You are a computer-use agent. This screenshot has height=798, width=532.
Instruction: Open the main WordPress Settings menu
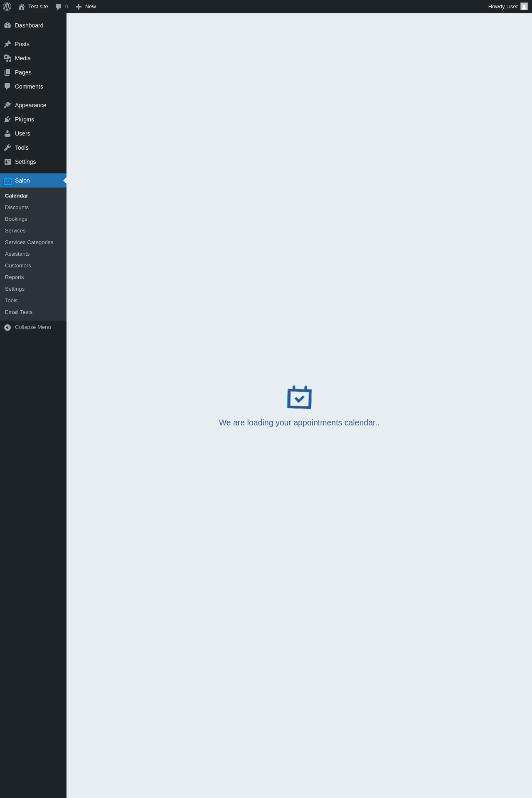tap(33, 162)
